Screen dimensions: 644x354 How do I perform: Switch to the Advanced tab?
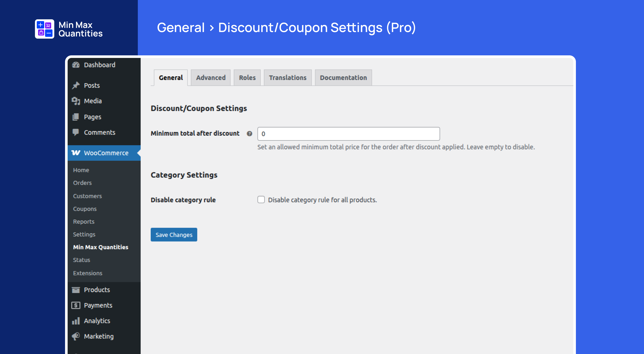pyautogui.click(x=210, y=77)
